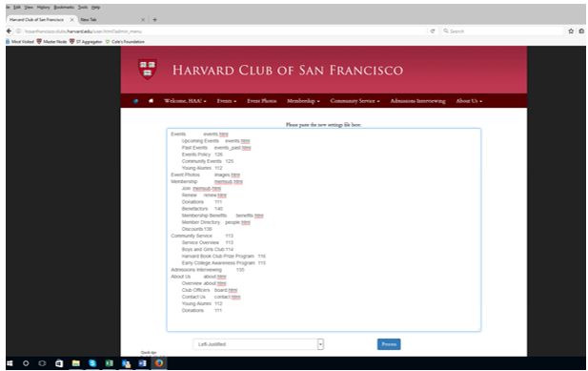588x371 pixels.
Task: Open the ST Aggregator bookmark
Action: pos(86,42)
